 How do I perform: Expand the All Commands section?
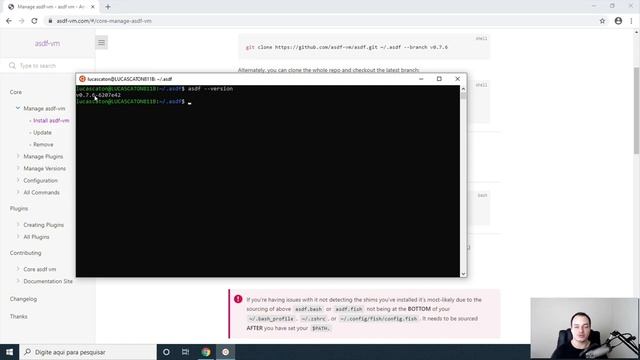coord(41,192)
